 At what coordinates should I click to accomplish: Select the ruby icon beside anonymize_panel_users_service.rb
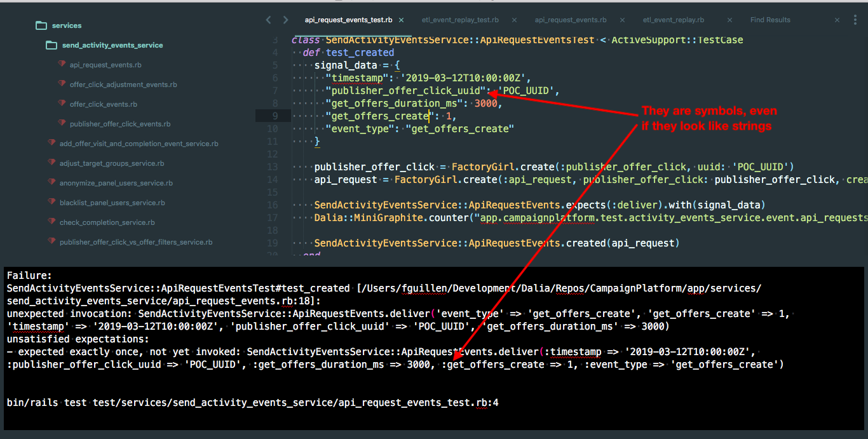click(x=51, y=182)
